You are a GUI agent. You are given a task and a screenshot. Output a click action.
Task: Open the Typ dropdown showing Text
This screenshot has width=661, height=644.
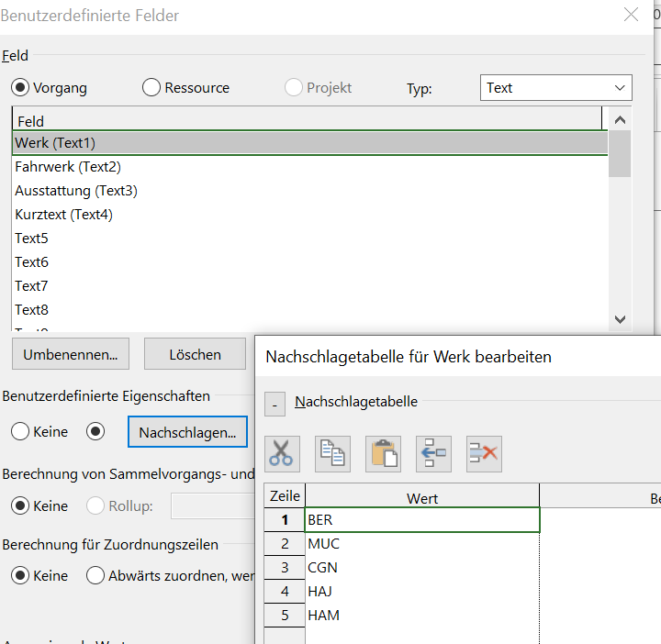[555, 88]
